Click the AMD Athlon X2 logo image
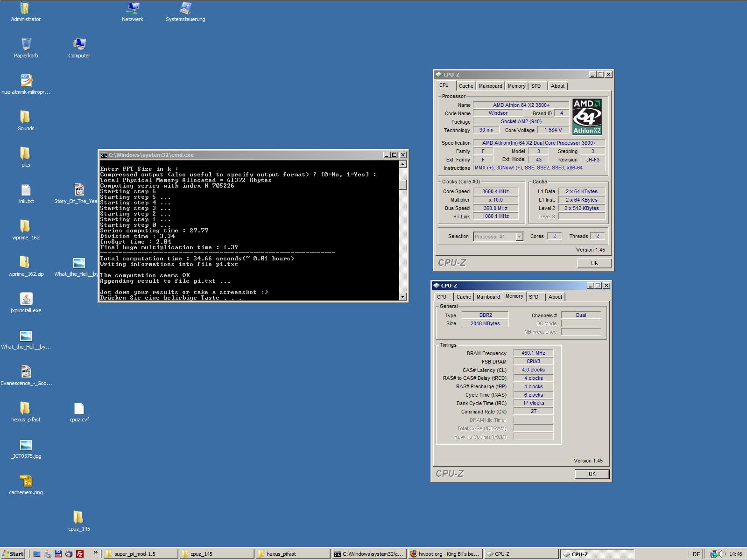Viewport: 747px width, 560px height. click(x=587, y=117)
